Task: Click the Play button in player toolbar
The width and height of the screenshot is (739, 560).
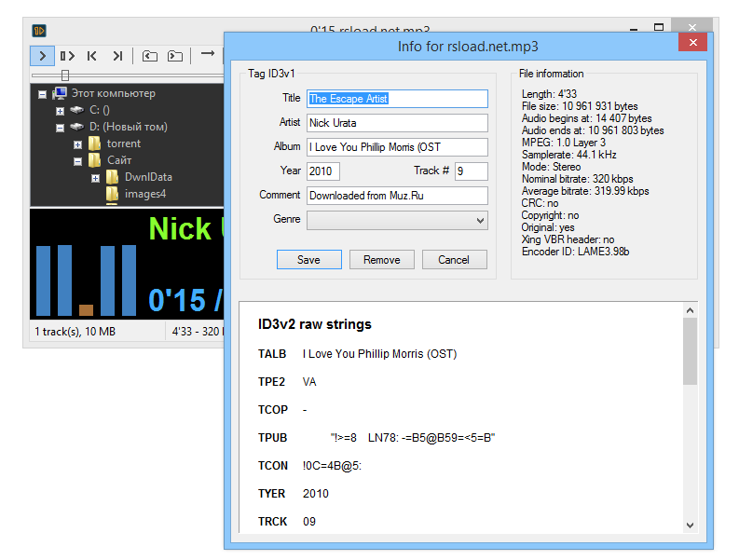Action: [43, 56]
